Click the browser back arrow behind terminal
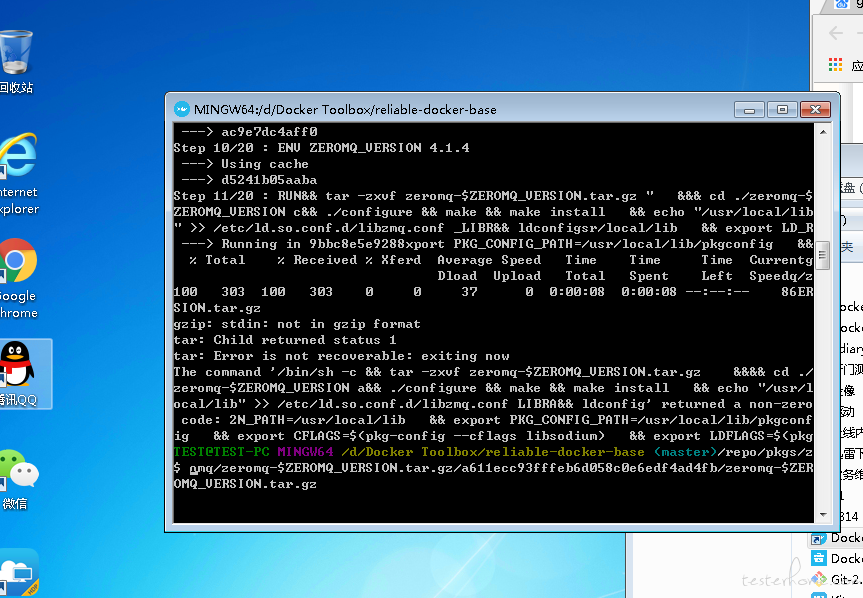The height and width of the screenshot is (598, 863). (x=836, y=33)
